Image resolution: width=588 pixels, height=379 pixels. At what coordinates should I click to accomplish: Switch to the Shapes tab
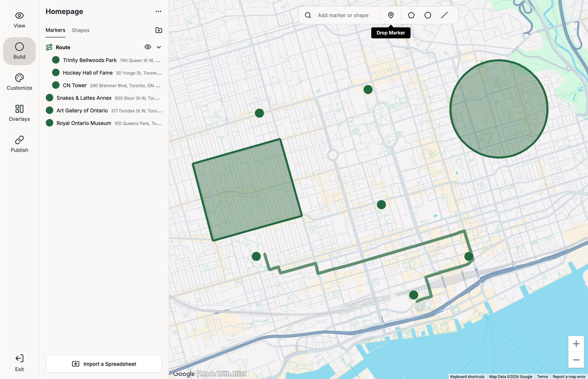click(x=81, y=30)
